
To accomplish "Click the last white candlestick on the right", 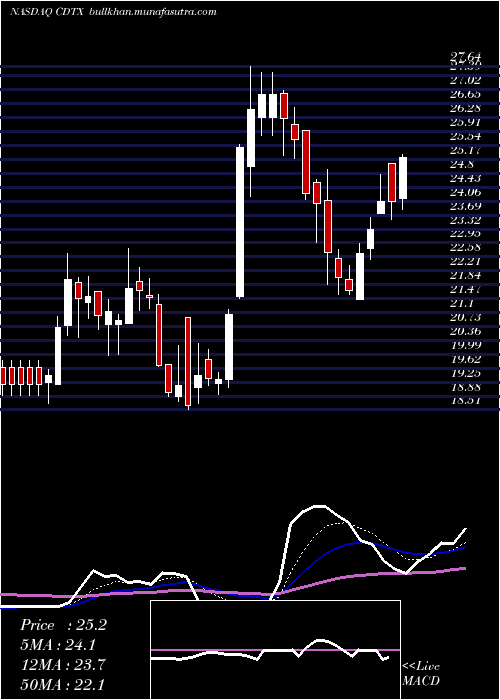I will tap(403, 178).
